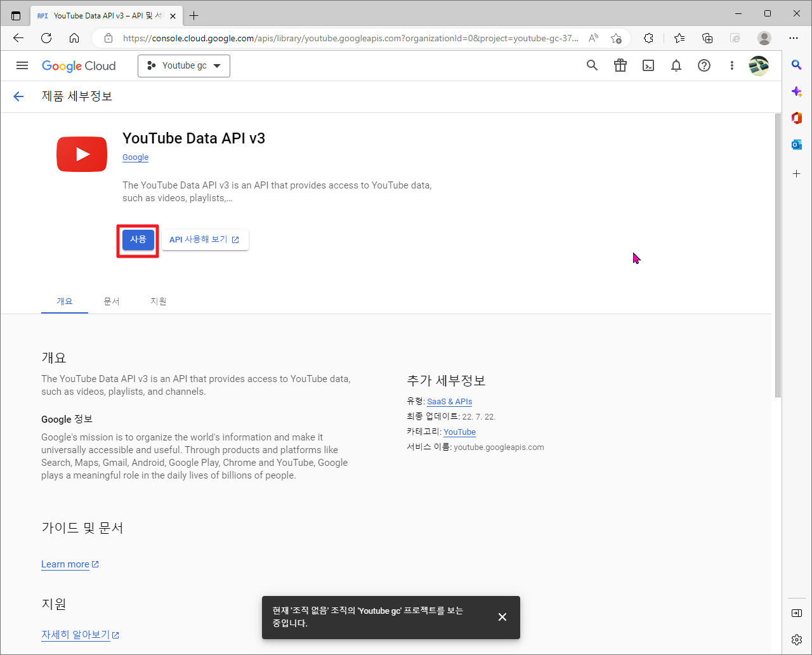Add this page to favorites star icon
812x655 pixels.
pos(616,38)
